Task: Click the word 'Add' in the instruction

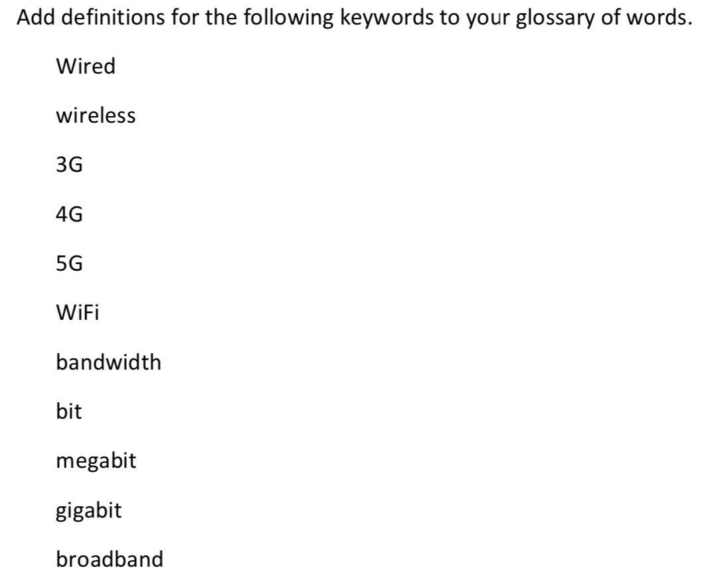Action: [x=35, y=17]
